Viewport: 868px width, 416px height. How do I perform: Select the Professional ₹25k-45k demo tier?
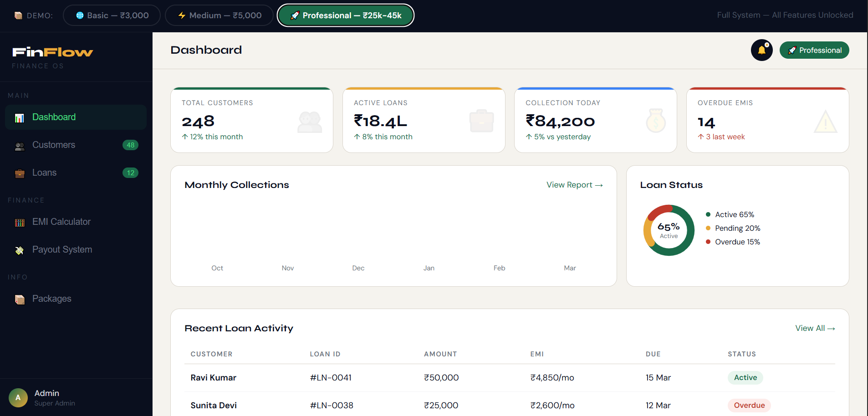click(x=345, y=15)
